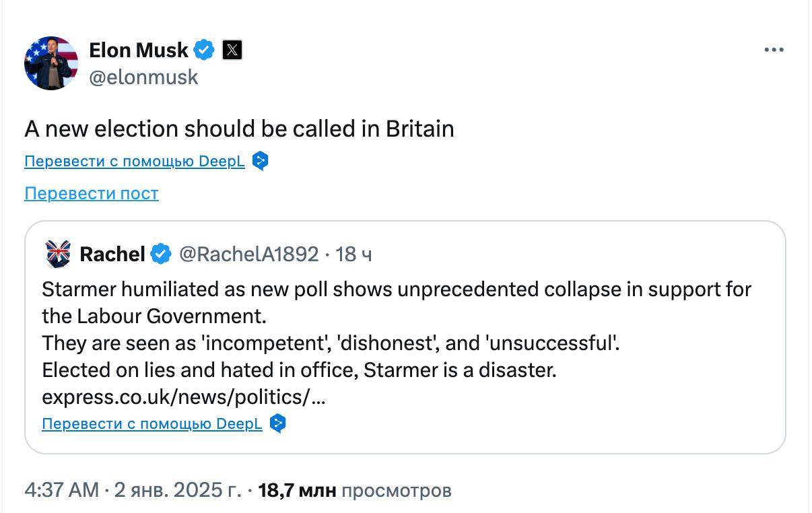Click the 'Перевести пост' link
The width and height of the screenshot is (812, 513).
point(92,194)
